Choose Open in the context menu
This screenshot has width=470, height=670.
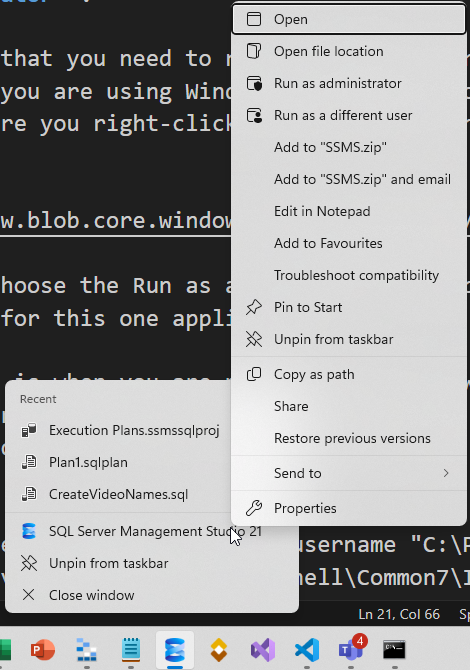349,19
